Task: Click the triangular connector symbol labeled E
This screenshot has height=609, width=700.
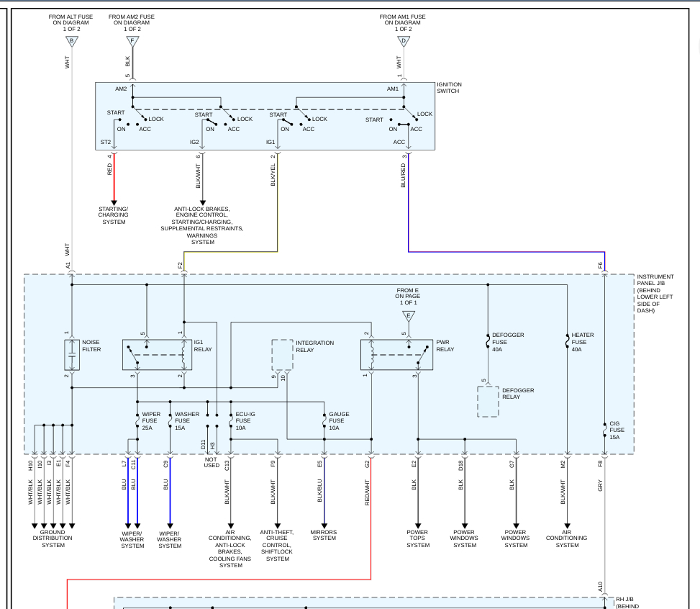Action: coord(409,316)
